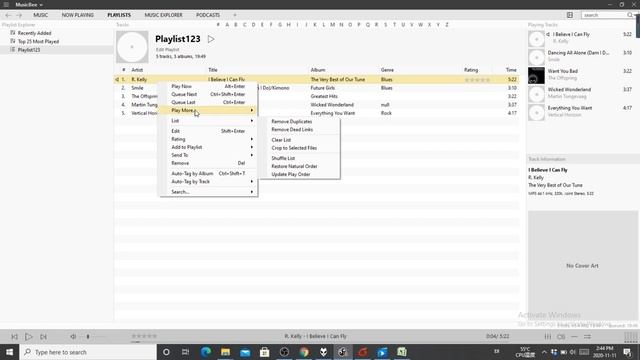Click play button in player bar
The height and width of the screenshot is (360, 640).
(x=29, y=337)
